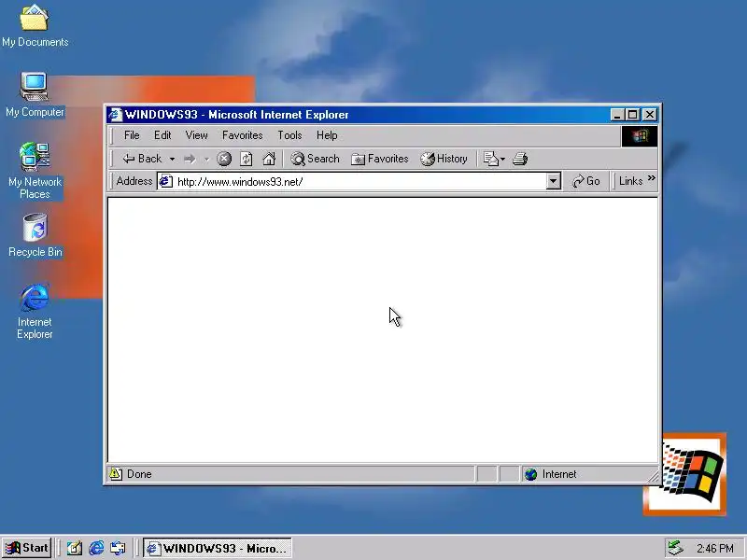The height and width of the screenshot is (560, 747).
Task: Select Internet Explorer desktop icon
Action: pos(35,312)
